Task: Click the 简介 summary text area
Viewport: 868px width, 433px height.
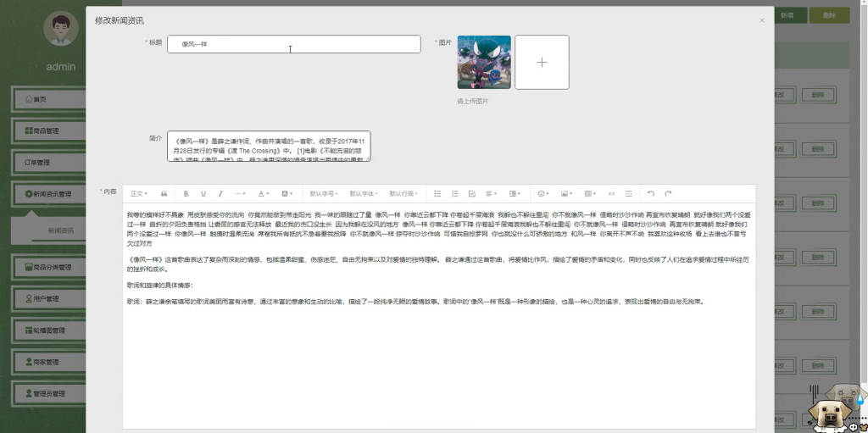Action: 269,147
